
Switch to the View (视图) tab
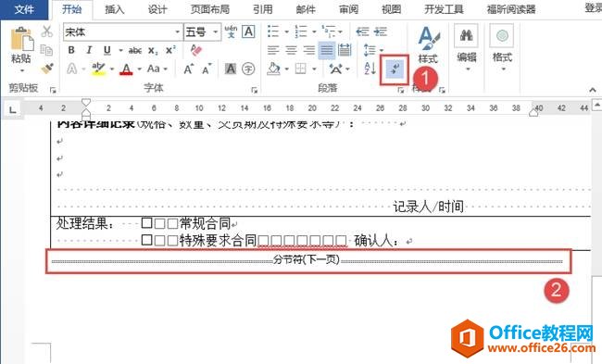click(391, 9)
